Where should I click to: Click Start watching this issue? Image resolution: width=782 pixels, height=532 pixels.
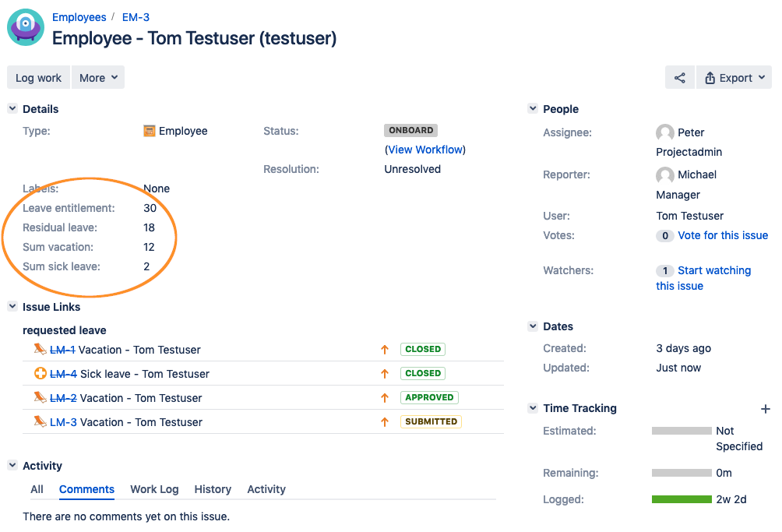point(713,270)
